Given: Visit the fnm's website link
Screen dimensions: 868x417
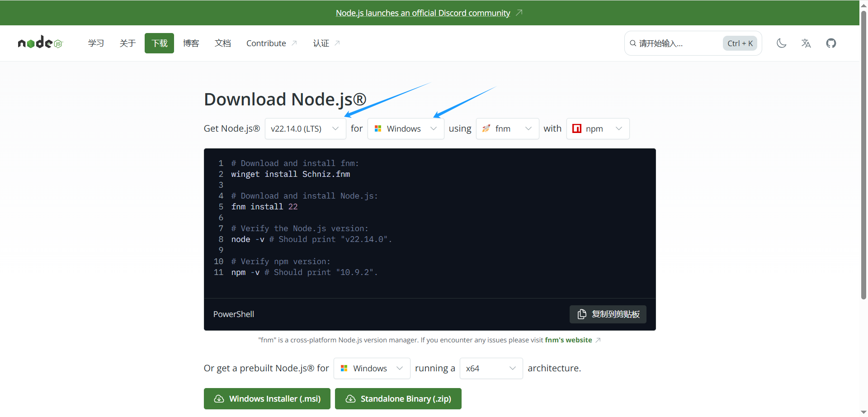Looking at the screenshot, I should pyautogui.click(x=568, y=340).
